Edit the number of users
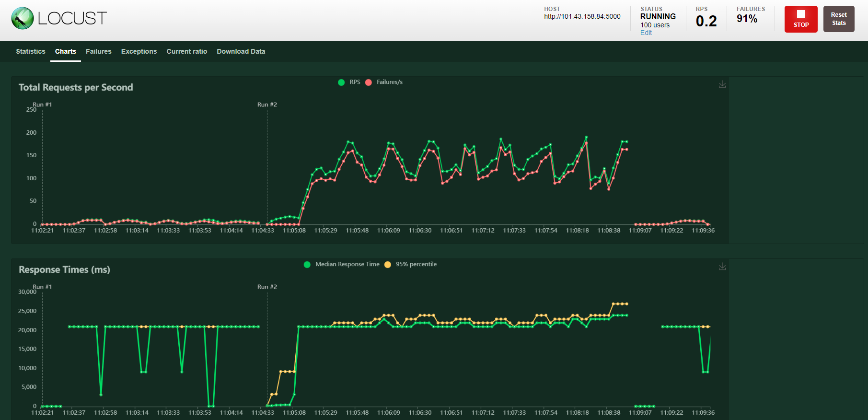This screenshot has width=868, height=420. pyautogui.click(x=646, y=33)
